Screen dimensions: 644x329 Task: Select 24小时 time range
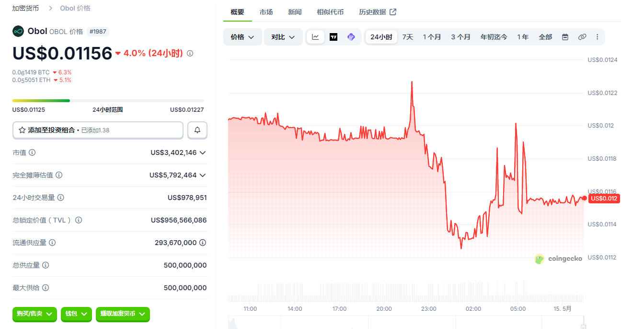[381, 37]
